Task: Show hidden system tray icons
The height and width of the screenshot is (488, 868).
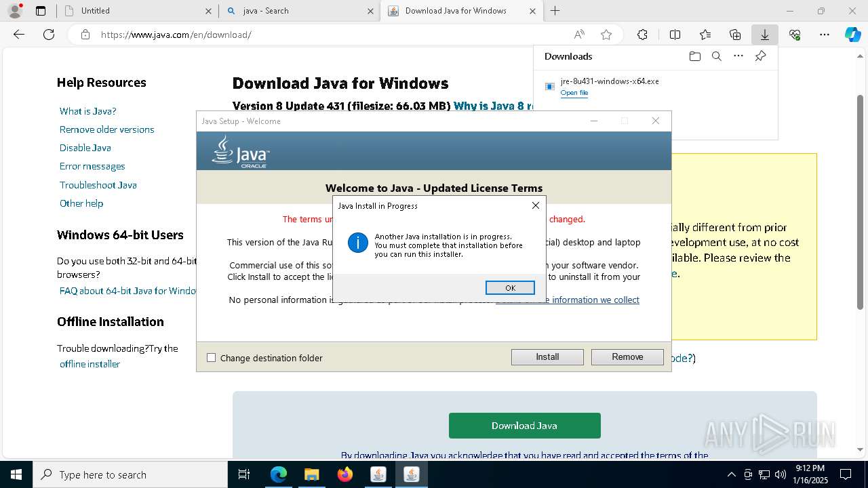Action: (x=731, y=474)
